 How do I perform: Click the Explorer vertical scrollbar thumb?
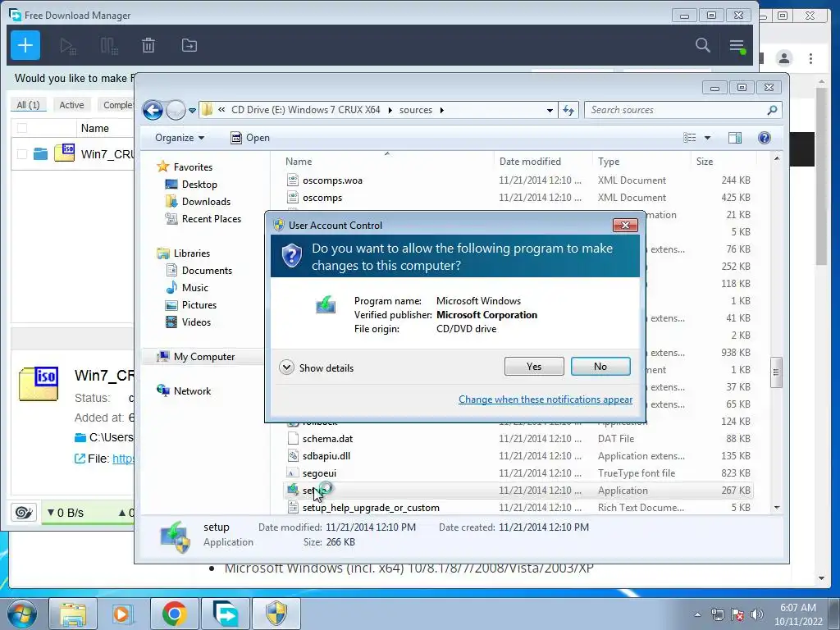(776, 372)
